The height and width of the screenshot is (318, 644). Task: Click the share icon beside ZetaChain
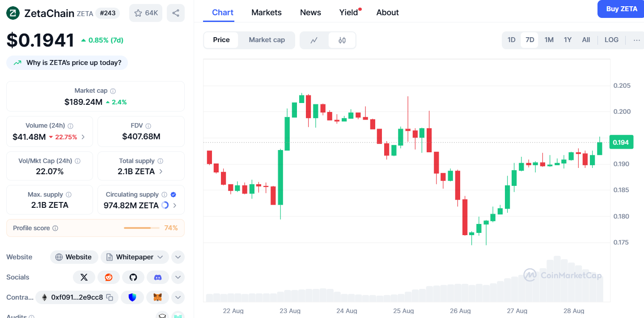coord(176,13)
